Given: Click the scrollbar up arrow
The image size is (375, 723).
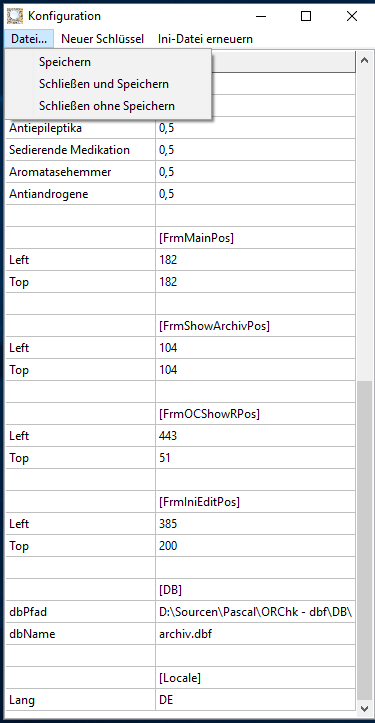Looking at the screenshot, I should coord(363,60).
